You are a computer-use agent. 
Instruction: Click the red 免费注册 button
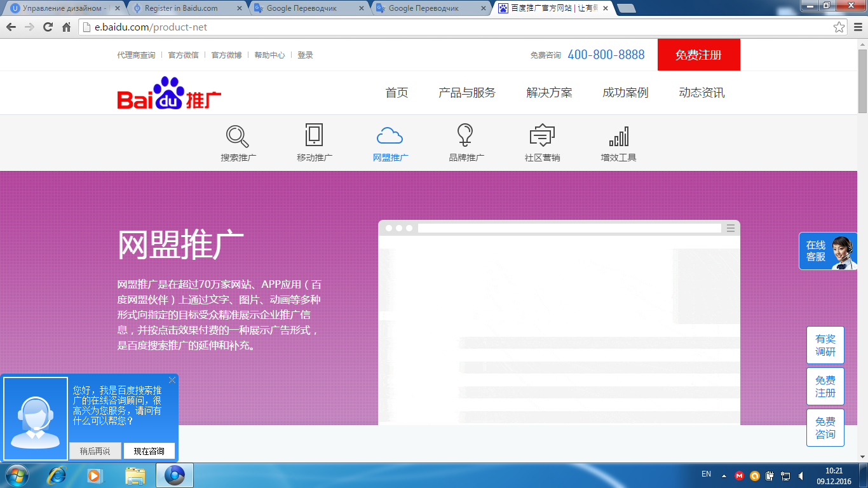(x=699, y=55)
